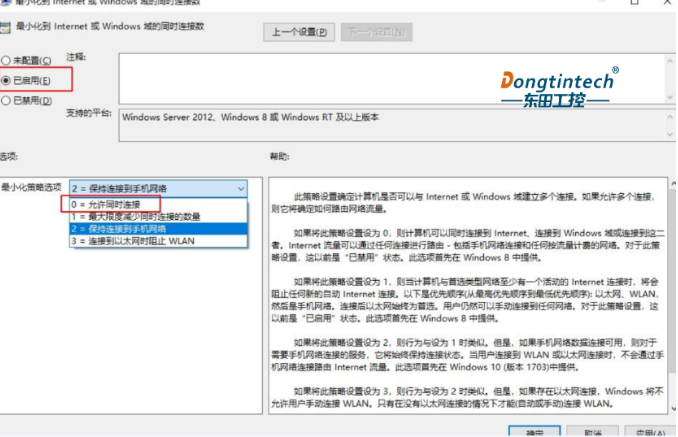The image size is (678, 437).
Task: Click inside the 注释 comment text box
Action: (391, 78)
